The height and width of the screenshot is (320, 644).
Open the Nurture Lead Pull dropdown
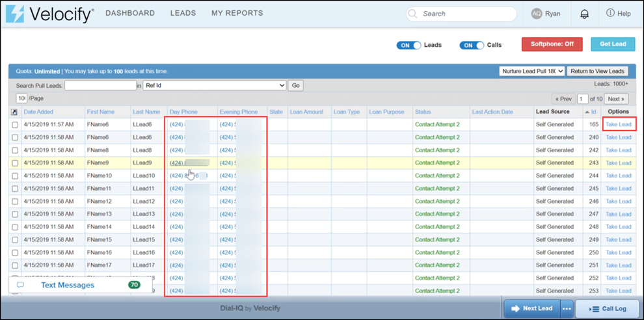(532, 71)
